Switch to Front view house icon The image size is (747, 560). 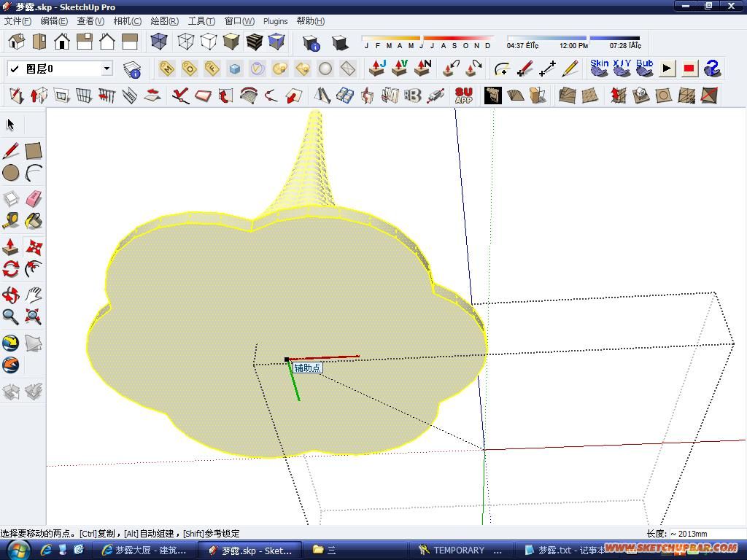click(x=62, y=42)
